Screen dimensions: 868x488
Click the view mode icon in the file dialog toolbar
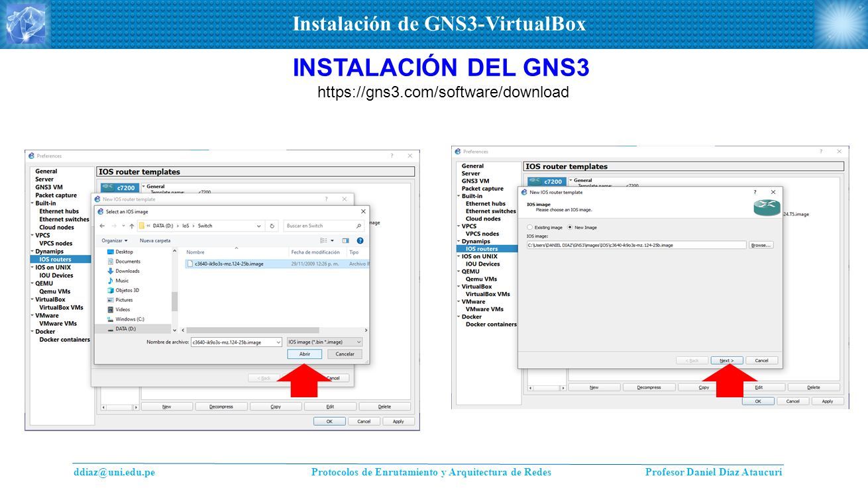pos(323,240)
